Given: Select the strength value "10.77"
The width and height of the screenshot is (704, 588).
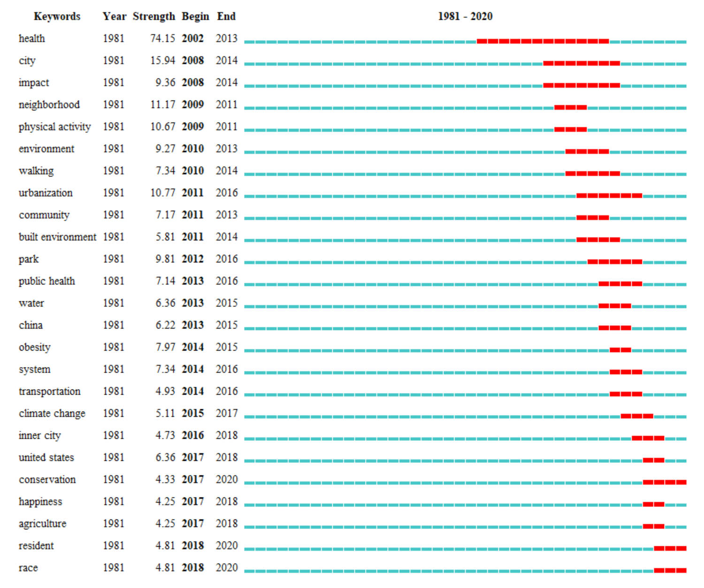Looking at the screenshot, I should click(163, 193).
